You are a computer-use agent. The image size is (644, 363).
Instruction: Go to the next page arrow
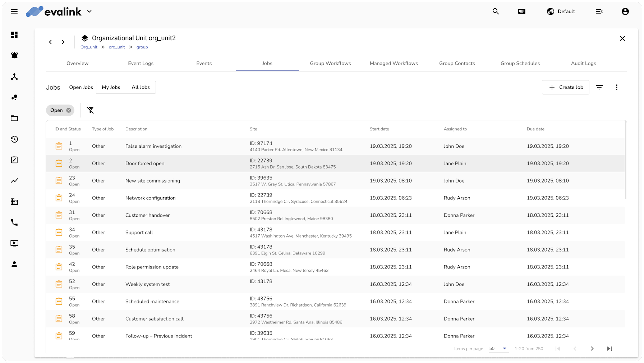[x=592, y=349]
